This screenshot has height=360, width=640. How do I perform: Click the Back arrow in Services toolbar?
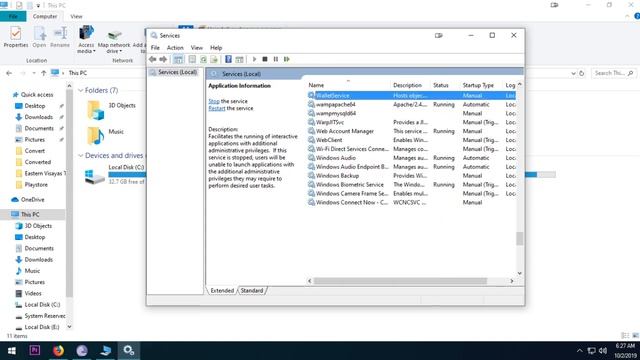click(x=153, y=59)
